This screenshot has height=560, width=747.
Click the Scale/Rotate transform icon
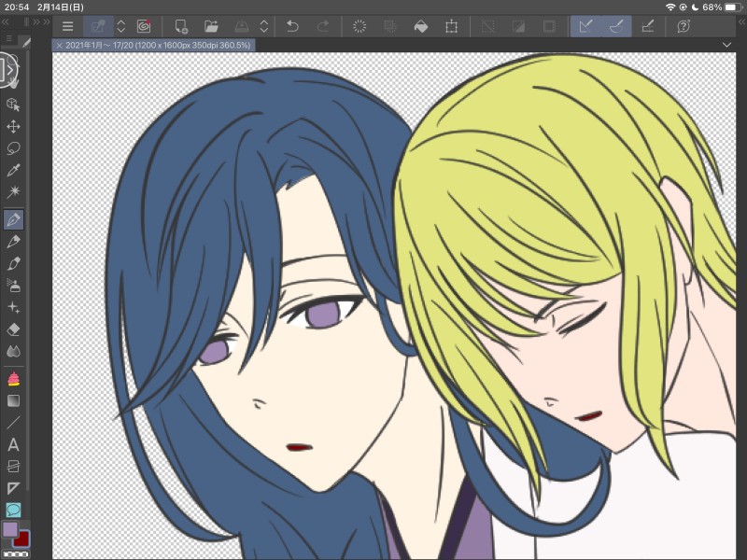click(451, 26)
